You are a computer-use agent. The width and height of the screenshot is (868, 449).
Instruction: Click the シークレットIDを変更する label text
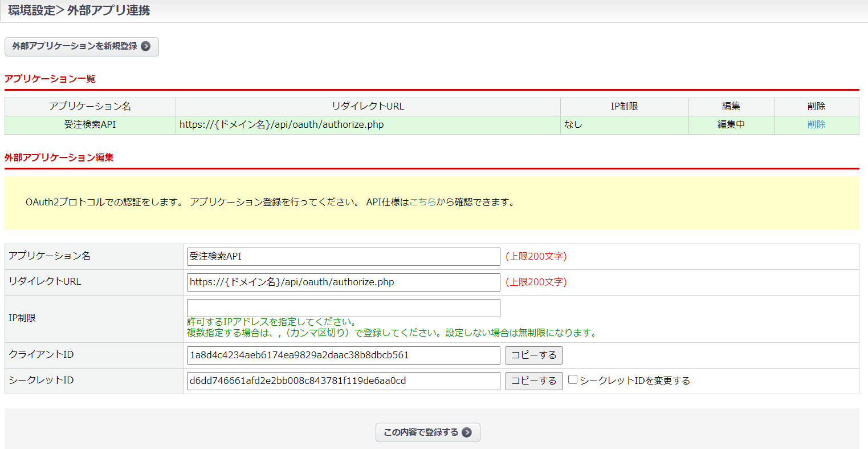click(634, 381)
